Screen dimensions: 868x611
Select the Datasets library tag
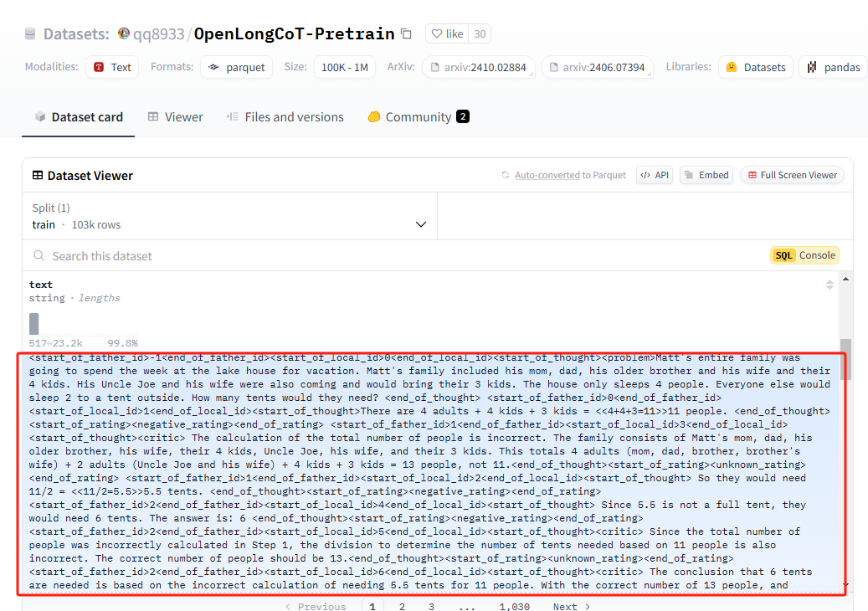click(756, 67)
